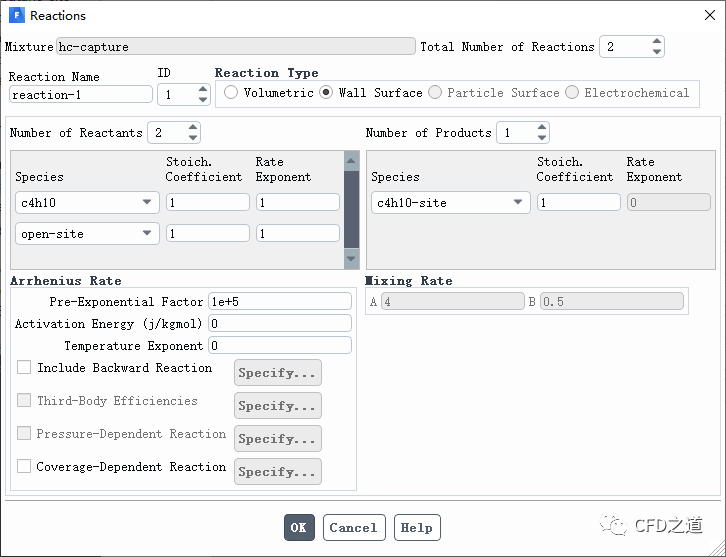Increase the Total Number of Reactions
This screenshot has width=726, height=557.
(x=657, y=42)
